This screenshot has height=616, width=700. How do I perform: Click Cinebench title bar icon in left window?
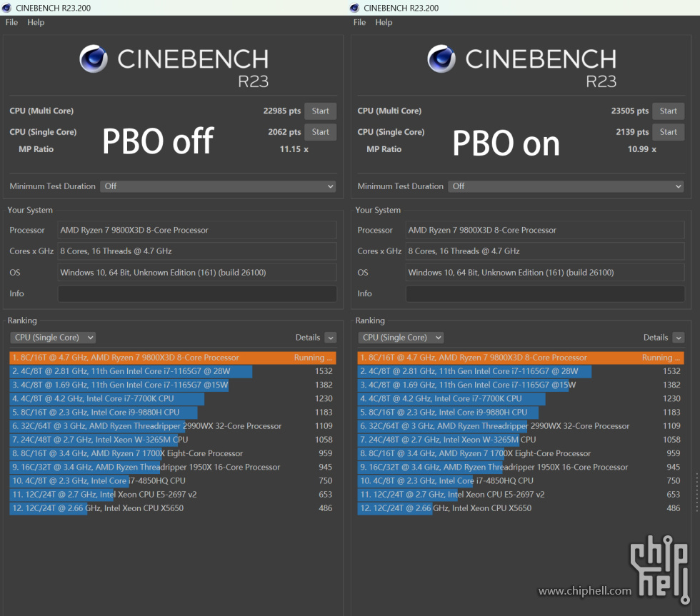6,8
